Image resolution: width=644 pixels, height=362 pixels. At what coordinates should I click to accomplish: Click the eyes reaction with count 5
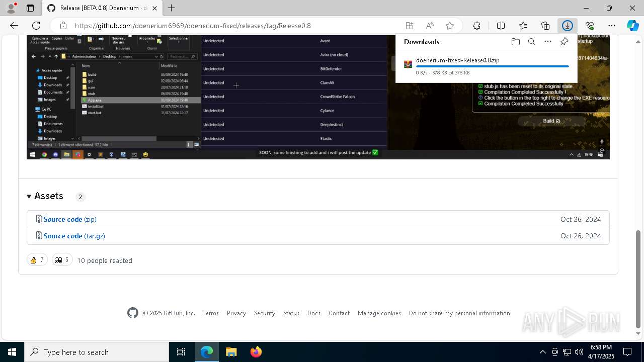pyautogui.click(x=62, y=260)
